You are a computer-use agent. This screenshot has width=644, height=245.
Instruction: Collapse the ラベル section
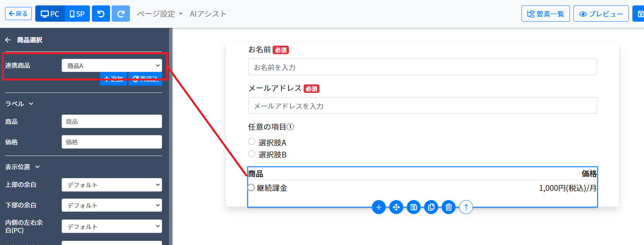point(19,104)
